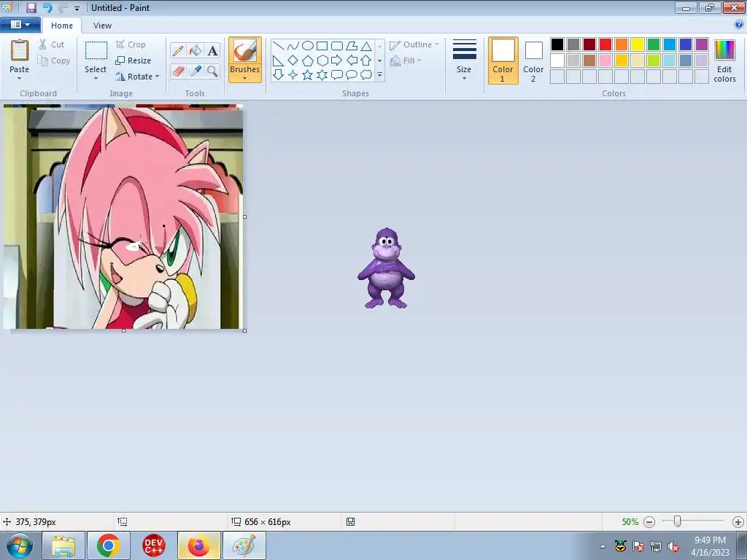Click the purple gorilla desktop assistant
Viewport: 747px width, 560px height.
click(387, 268)
